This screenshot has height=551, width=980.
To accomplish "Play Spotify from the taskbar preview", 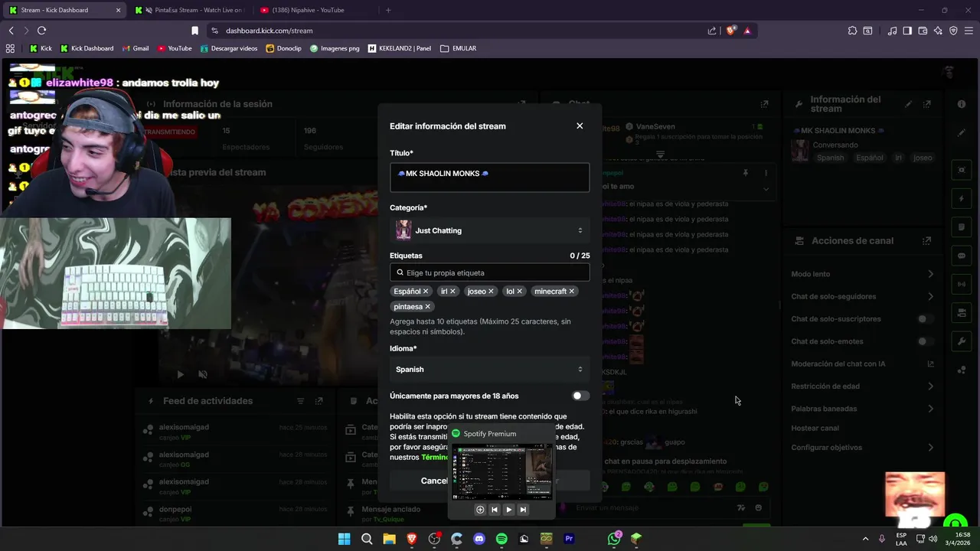I will 508,510.
